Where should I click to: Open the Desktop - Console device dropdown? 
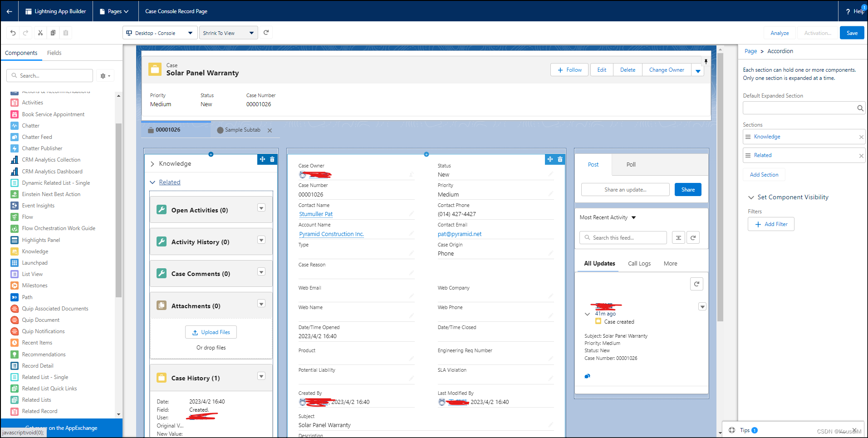160,33
